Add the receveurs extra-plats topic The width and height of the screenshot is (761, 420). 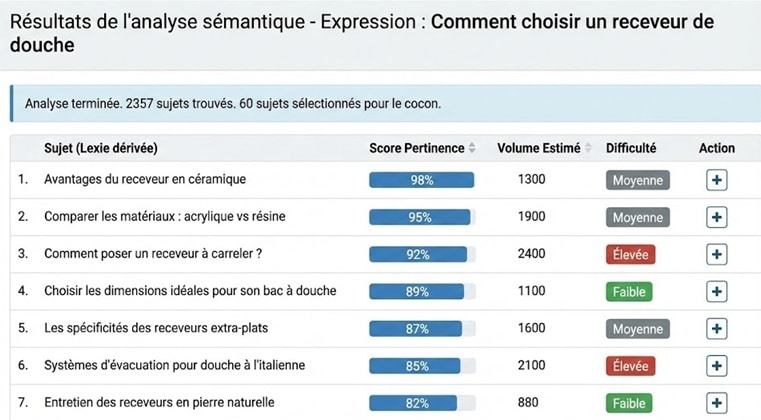(716, 328)
